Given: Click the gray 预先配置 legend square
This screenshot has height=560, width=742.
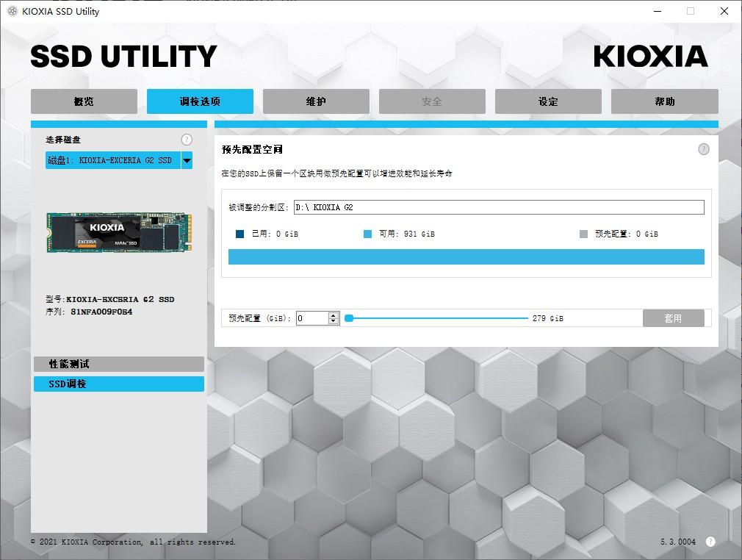Looking at the screenshot, I should (x=583, y=234).
